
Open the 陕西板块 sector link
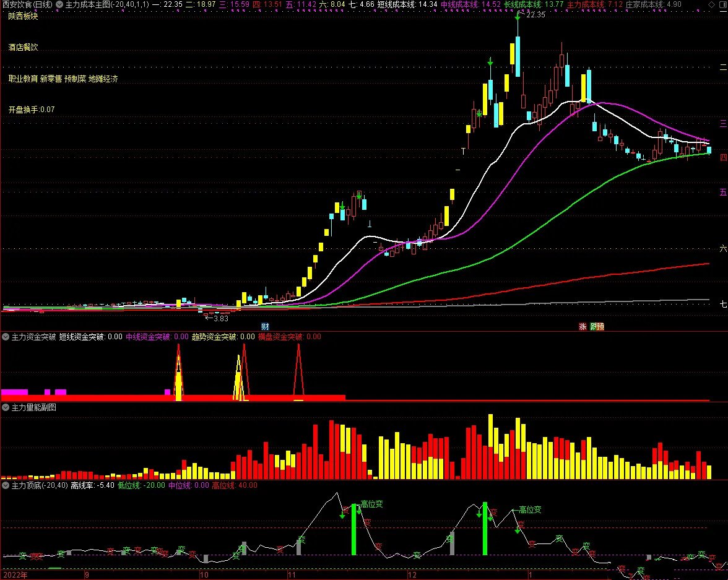(23, 16)
